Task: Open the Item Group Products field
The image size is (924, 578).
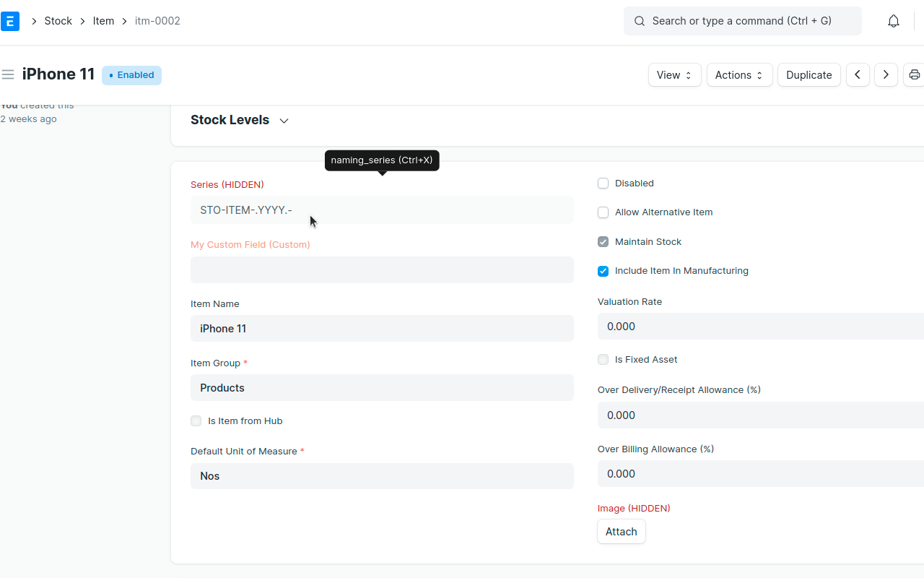Action: (382, 388)
